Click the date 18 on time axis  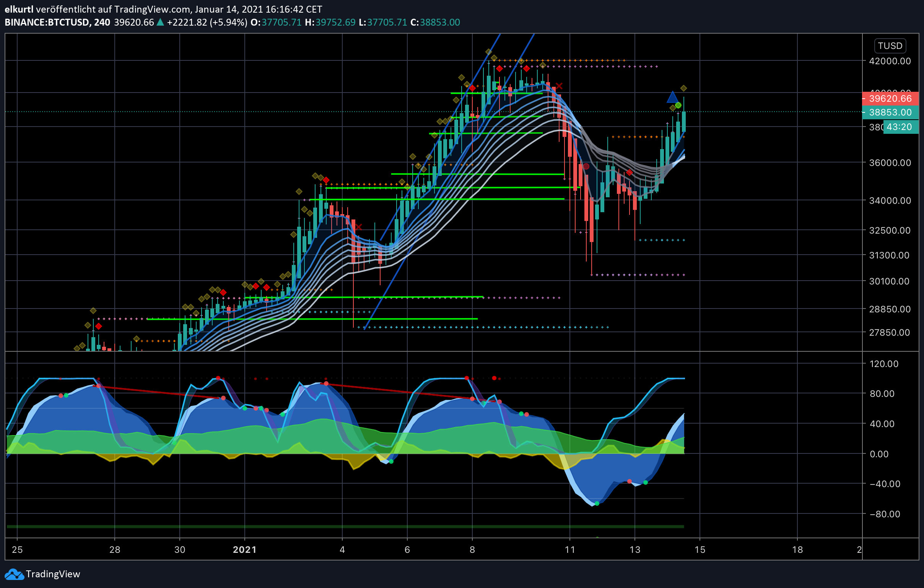797,550
